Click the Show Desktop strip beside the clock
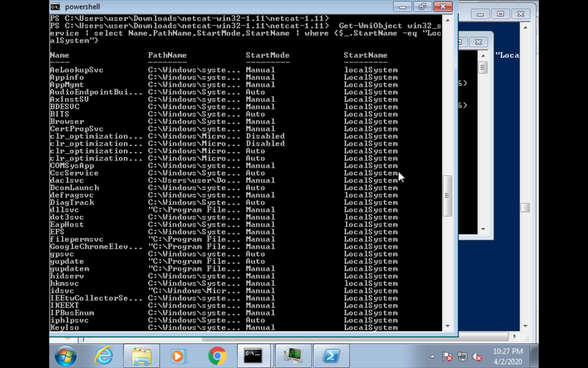Screen dimensions: 588x368 (534, 356)
